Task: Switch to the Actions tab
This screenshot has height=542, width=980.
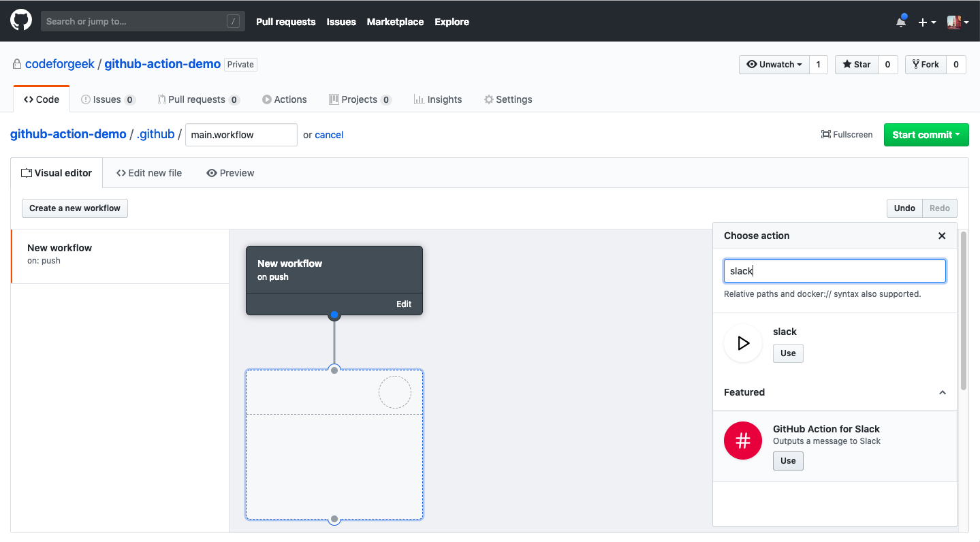Action: point(285,99)
